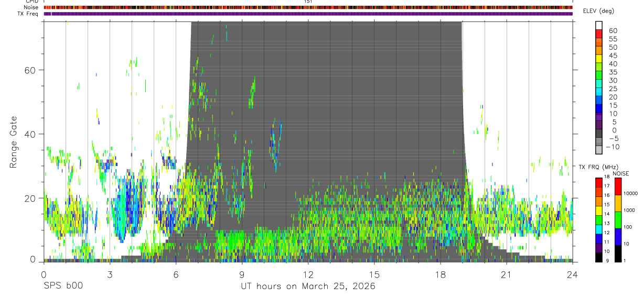644x297 pixels.
Task: Click the 6 tick on the UT hours axis
Action: (x=176, y=274)
